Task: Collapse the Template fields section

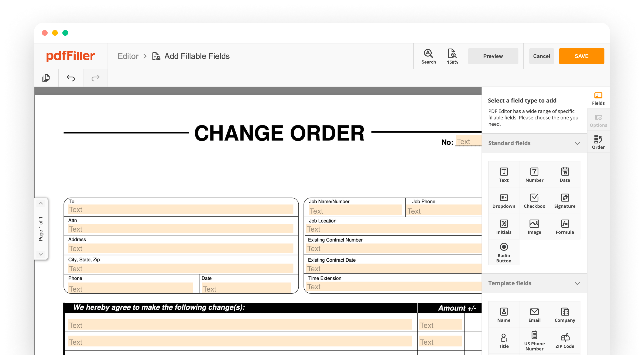Action: (577, 284)
